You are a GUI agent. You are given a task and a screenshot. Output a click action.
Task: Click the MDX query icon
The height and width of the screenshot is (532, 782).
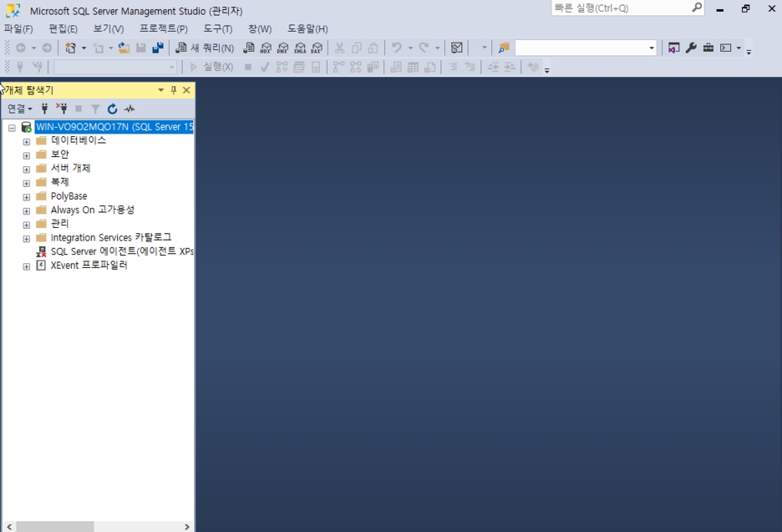point(266,48)
